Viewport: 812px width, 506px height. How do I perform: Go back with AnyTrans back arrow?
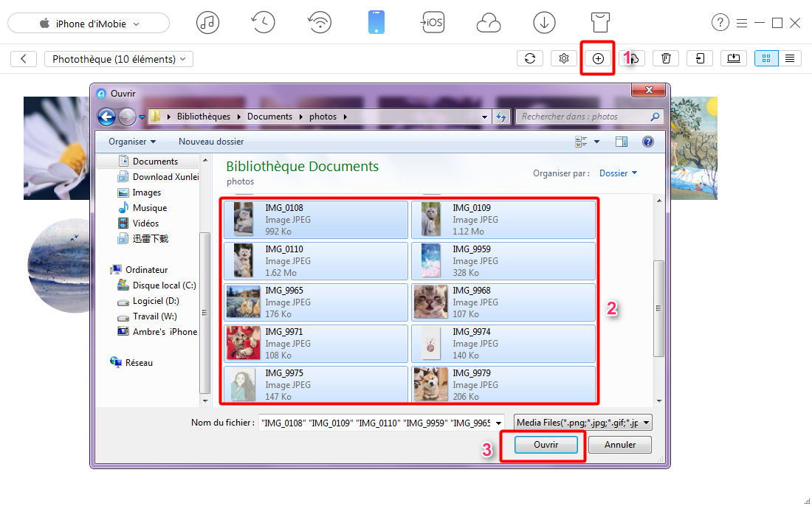[24, 59]
